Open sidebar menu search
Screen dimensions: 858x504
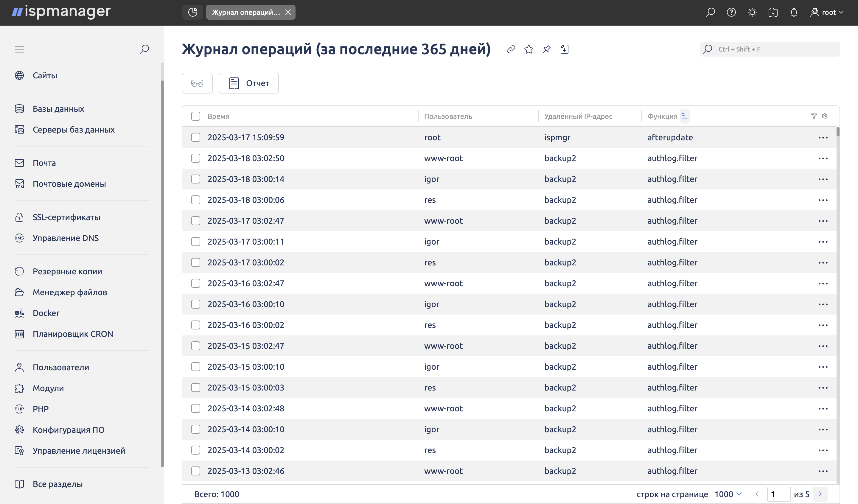144,49
